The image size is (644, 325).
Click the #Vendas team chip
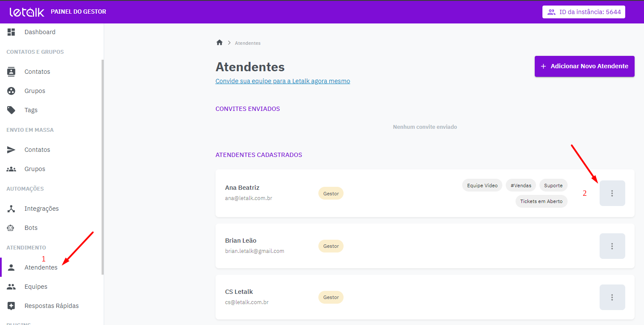pos(521,186)
